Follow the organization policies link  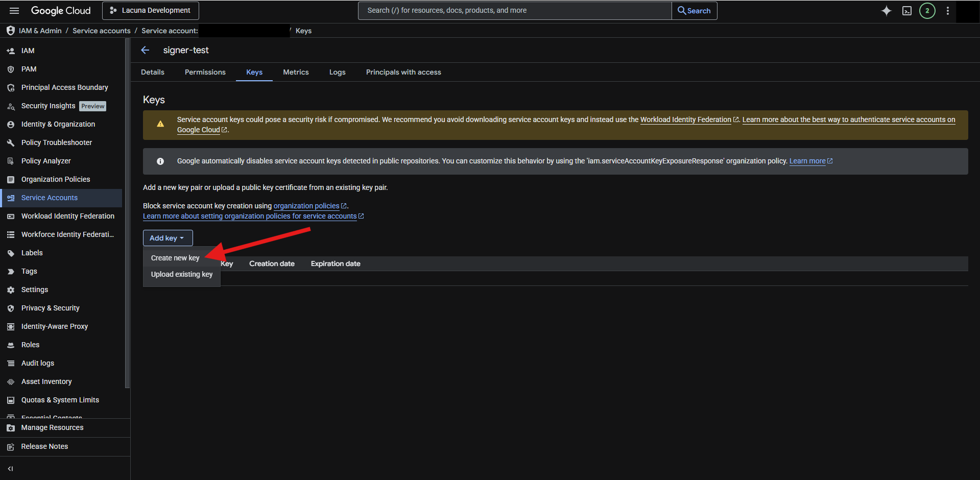[x=306, y=206]
